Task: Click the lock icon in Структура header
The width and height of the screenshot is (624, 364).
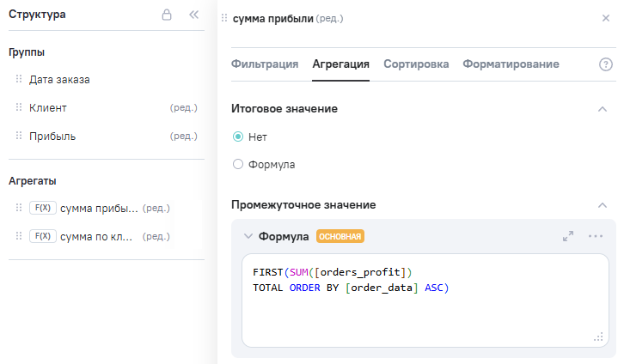Action: click(167, 15)
